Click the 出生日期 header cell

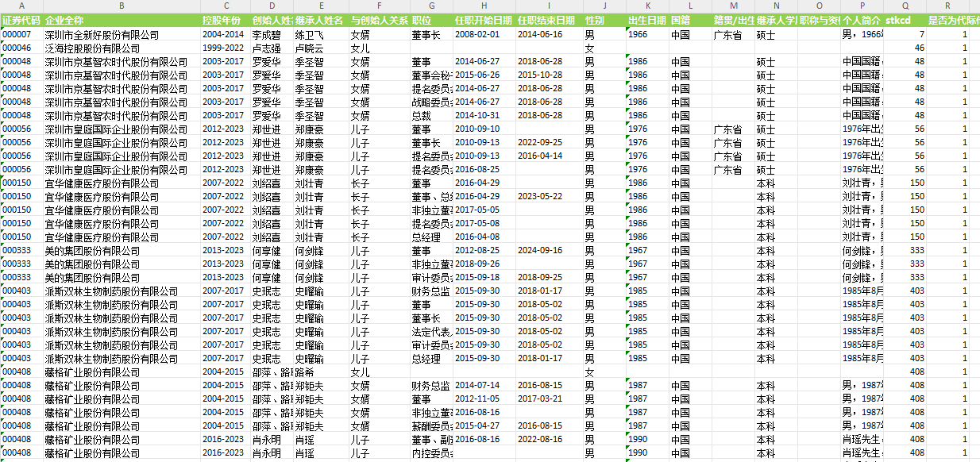647,19
